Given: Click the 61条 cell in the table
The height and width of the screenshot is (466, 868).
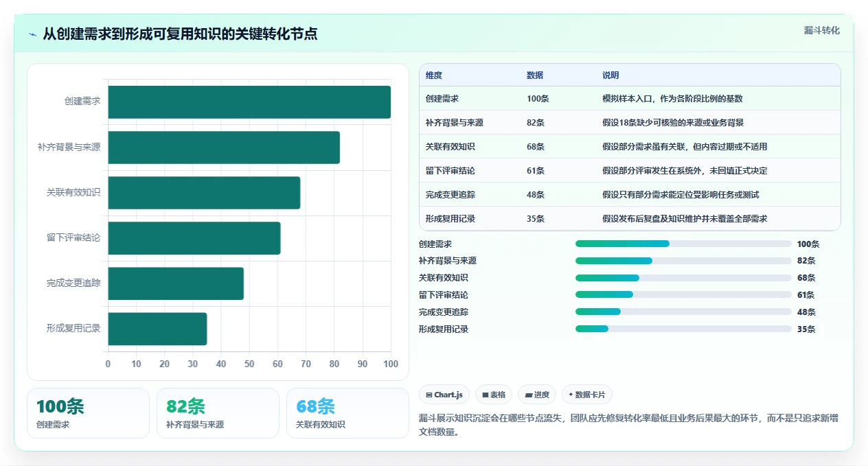Looking at the screenshot, I should coord(536,171).
